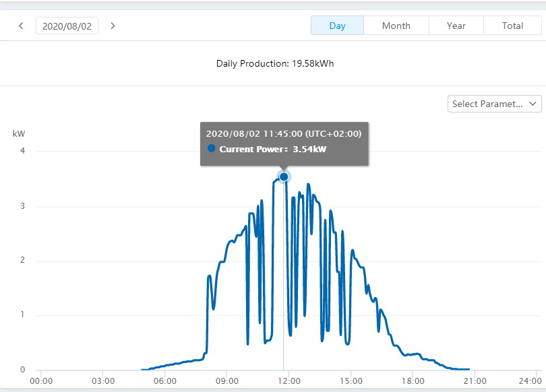Click the 09:00 axis label
Viewport: 546px width, 392px height.
(227, 381)
